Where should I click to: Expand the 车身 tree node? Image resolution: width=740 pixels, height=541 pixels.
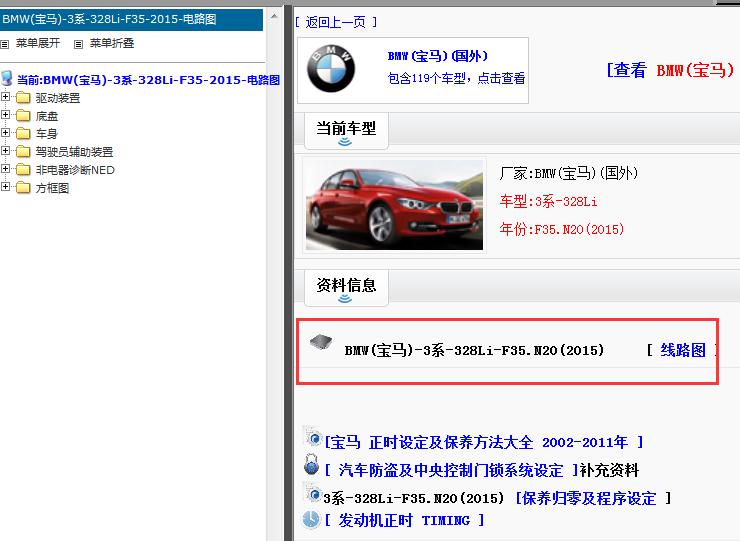(5, 133)
